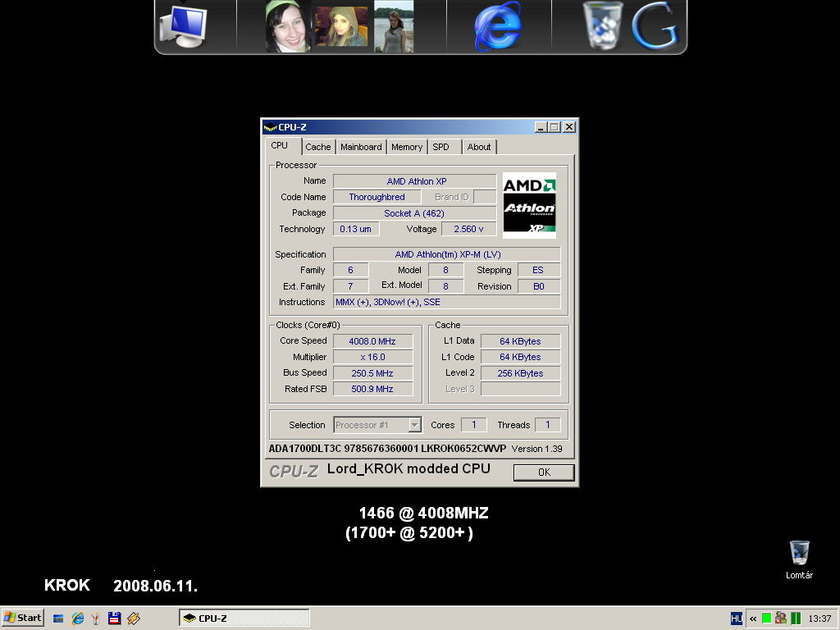The image size is (840, 630).
Task: Open the Recycle Bin icon in the top dock
Action: (603, 25)
